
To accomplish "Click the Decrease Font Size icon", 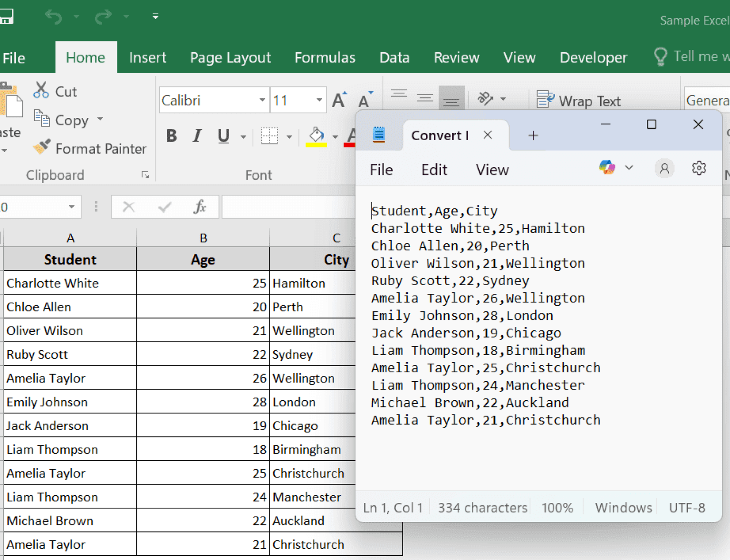I will [x=365, y=100].
